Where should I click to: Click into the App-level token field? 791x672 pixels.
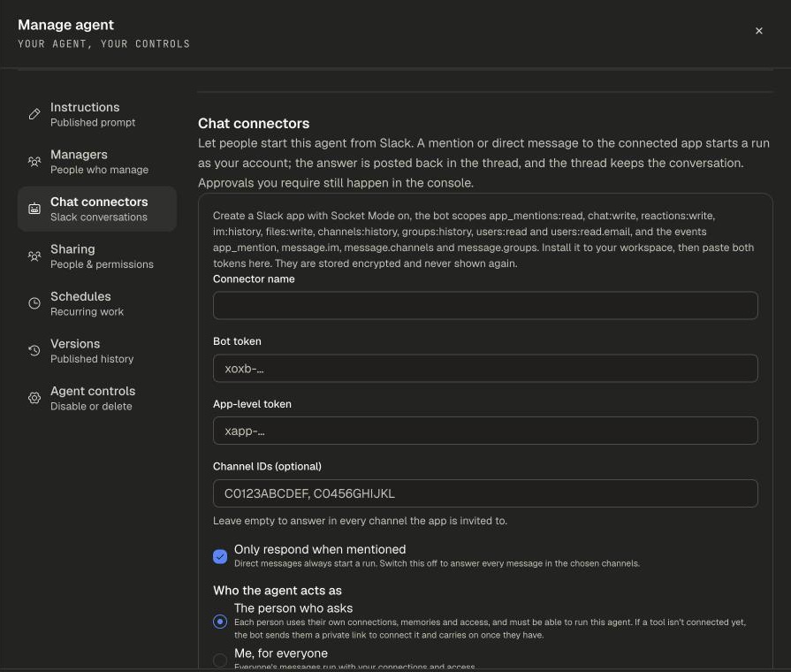pos(485,431)
